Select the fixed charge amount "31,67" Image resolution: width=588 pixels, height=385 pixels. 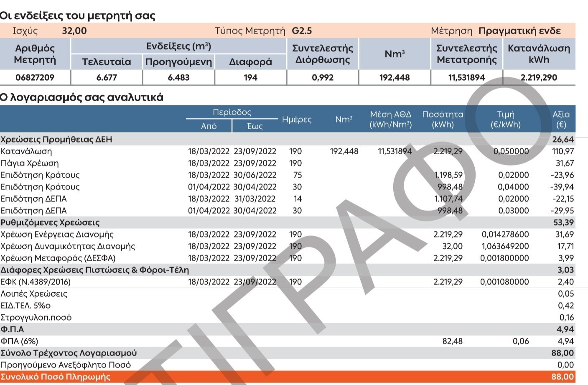click(565, 163)
